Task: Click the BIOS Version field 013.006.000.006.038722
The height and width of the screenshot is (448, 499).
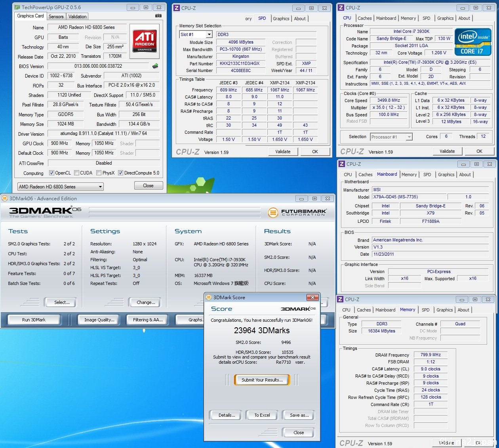Action: [98, 66]
